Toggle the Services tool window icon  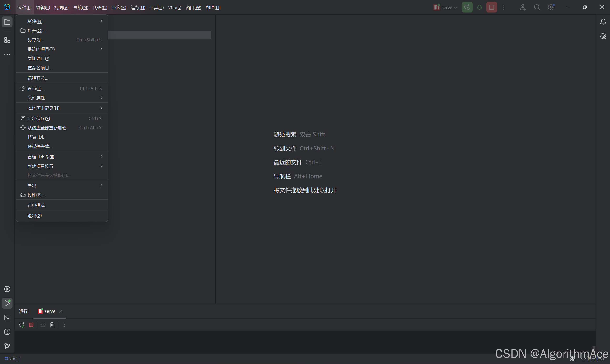point(7,289)
